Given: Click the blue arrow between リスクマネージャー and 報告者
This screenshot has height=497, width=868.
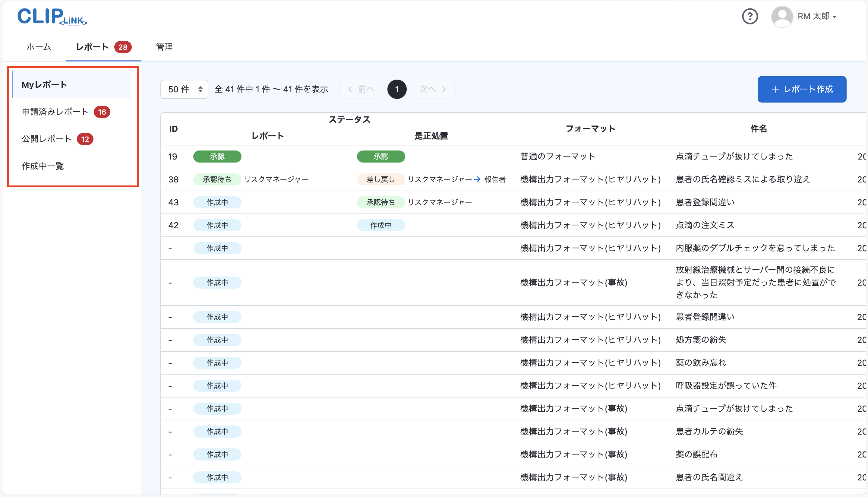Looking at the screenshot, I should tap(477, 179).
